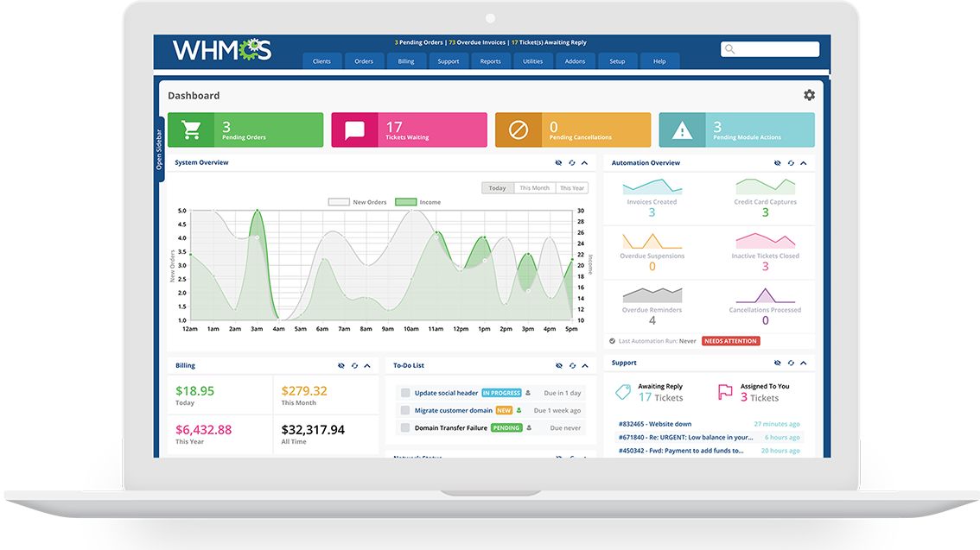The height and width of the screenshot is (550, 980).
Task: Open the Addons menu
Action: [575, 61]
